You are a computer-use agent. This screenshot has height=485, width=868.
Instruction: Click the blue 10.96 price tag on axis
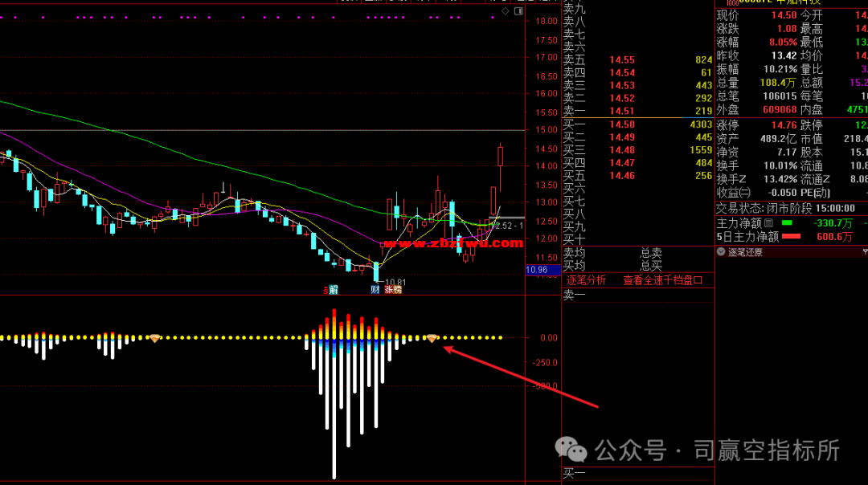pos(542,270)
